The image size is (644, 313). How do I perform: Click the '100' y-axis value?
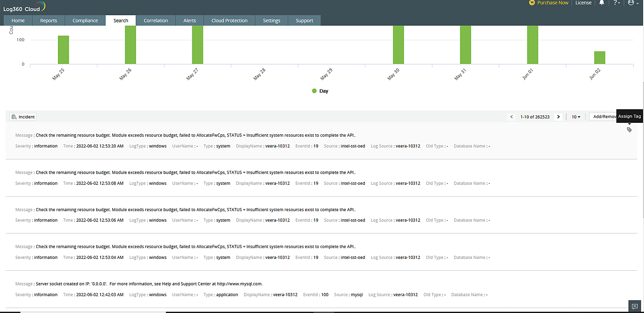pyautogui.click(x=21, y=40)
